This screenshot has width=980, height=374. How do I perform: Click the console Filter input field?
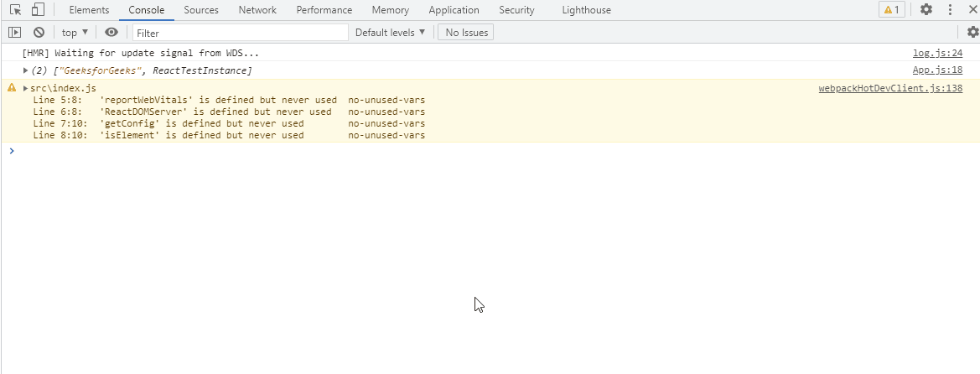240,33
